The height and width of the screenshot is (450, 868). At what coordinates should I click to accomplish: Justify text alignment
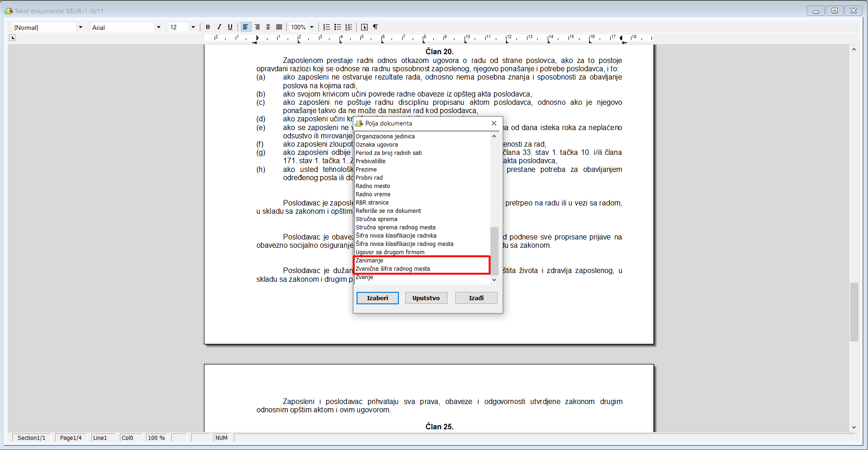pyautogui.click(x=279, y=27)
